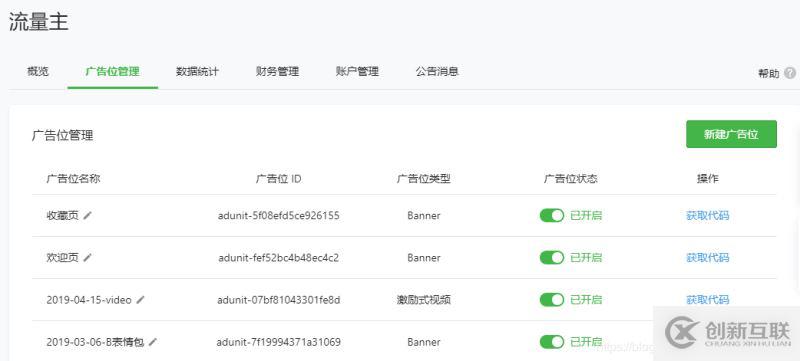The width and height of the screenshot is (800, 361).
Task: Disable the 2019-03-06-B表情包 ad unit switch
Action: point(552,342)
